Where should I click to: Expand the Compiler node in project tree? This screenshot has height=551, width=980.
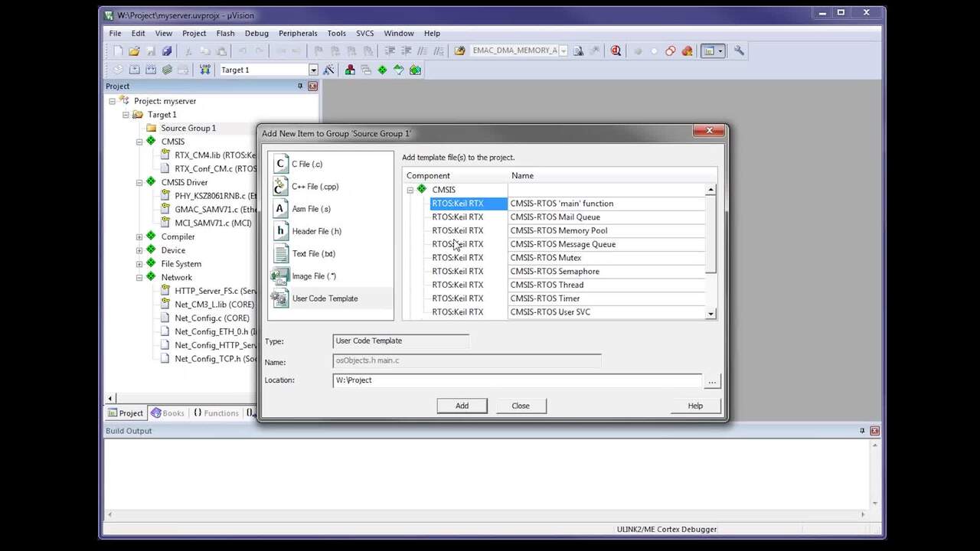click(x=139, y=237)
